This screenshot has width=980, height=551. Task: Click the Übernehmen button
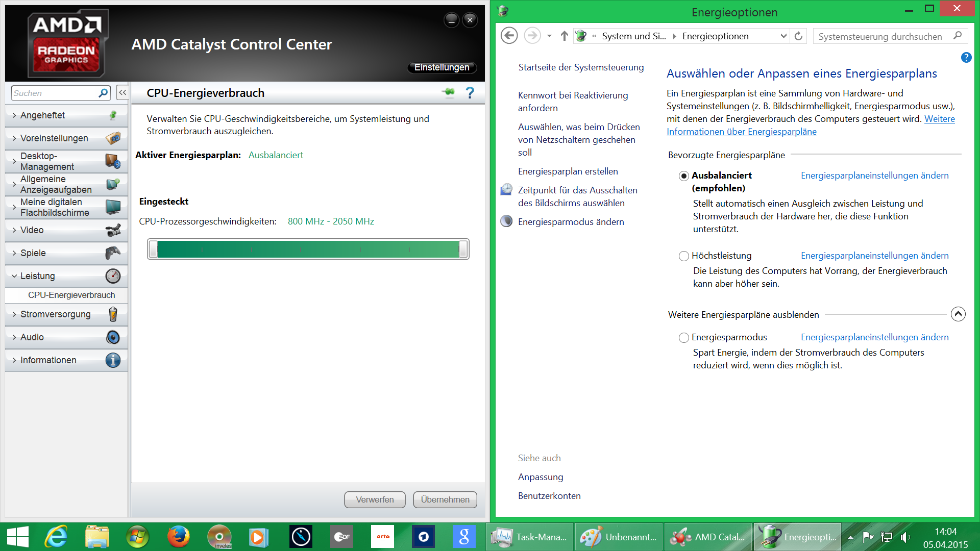click(445, 499)
